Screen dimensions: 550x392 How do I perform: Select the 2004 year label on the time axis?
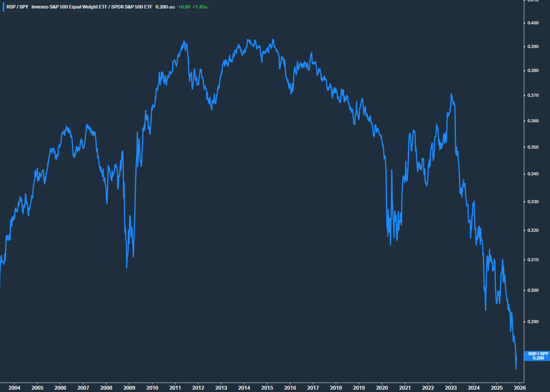pos(15,387)
